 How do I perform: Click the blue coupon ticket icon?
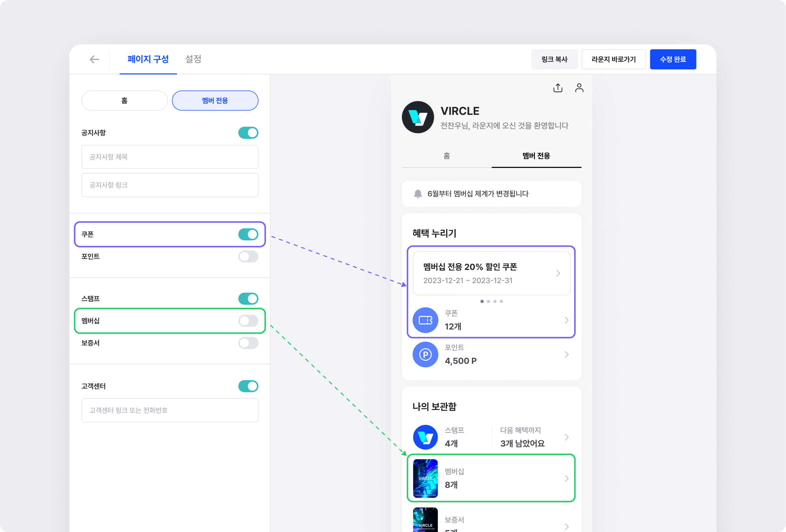[425, 320]
